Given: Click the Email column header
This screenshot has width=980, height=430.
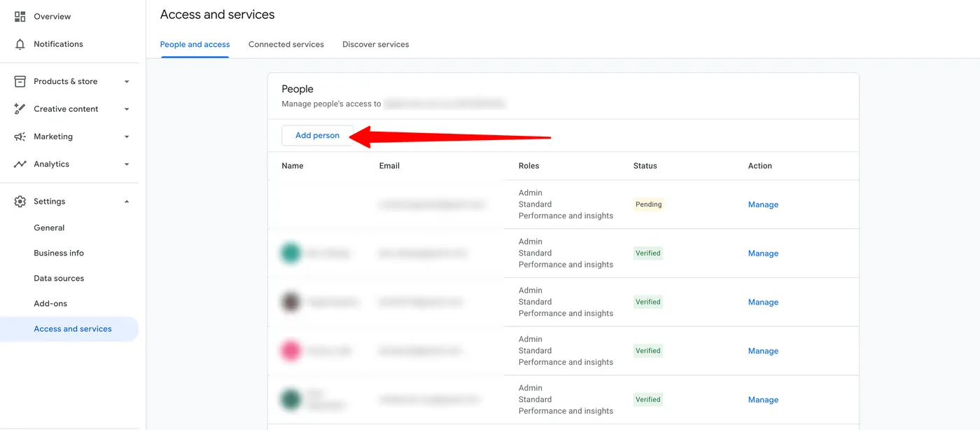Looking at the screenshot, I should tap(389, 166).
